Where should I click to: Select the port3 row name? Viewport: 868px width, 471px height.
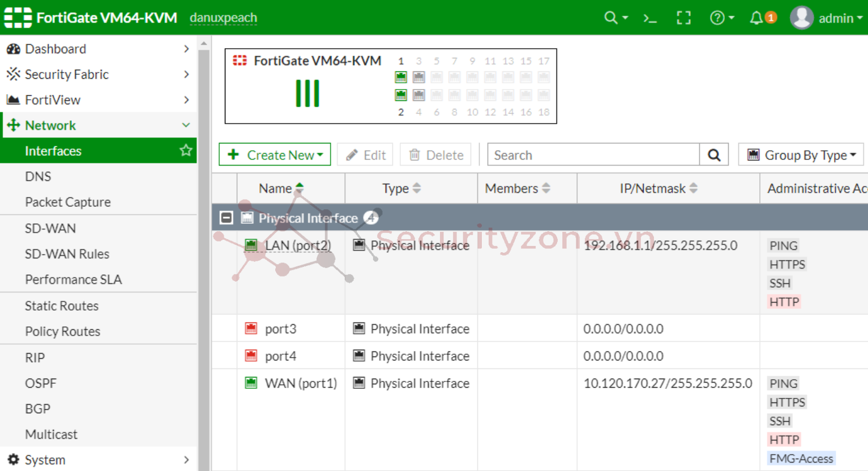[x=281, y=329]
